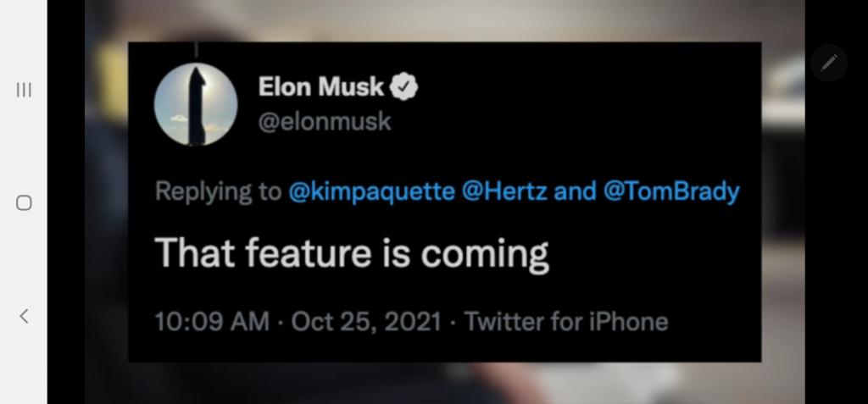Open the @elonmusk handle
Image resolution: width=868 pixels, height=404 pixels.
tap(325, 122)
